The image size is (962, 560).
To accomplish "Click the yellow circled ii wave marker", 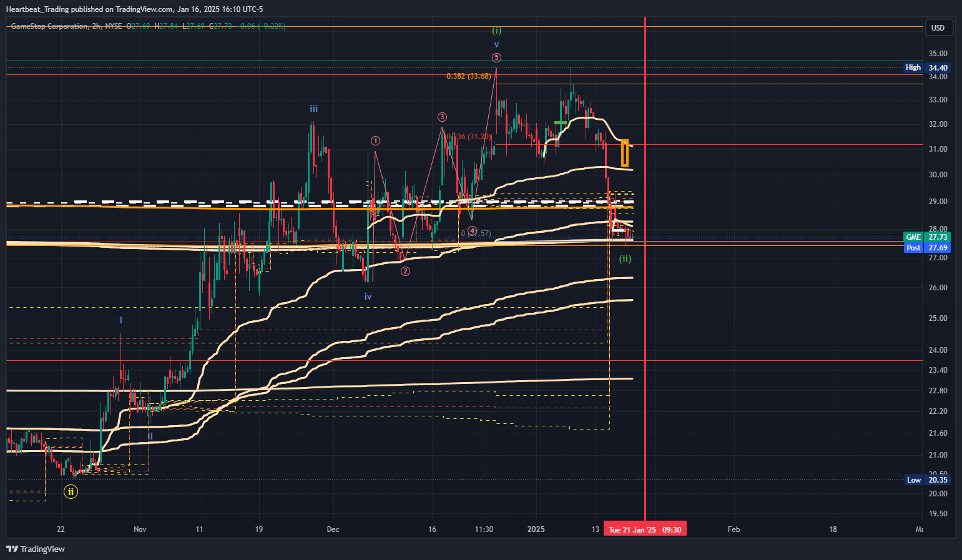I will pyautogui.click(x=71, y=491).
